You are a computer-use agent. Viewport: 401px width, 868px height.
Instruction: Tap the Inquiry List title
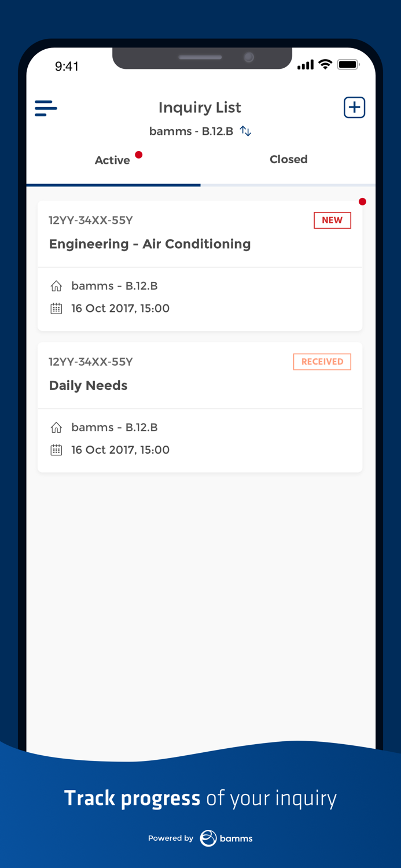coord(200,108)
